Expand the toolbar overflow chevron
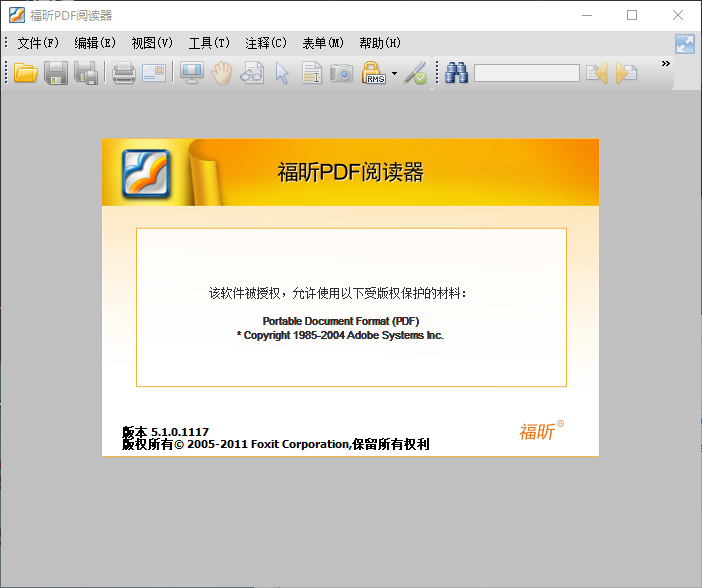Screen dimensions: 702x588 pos(666,64)
